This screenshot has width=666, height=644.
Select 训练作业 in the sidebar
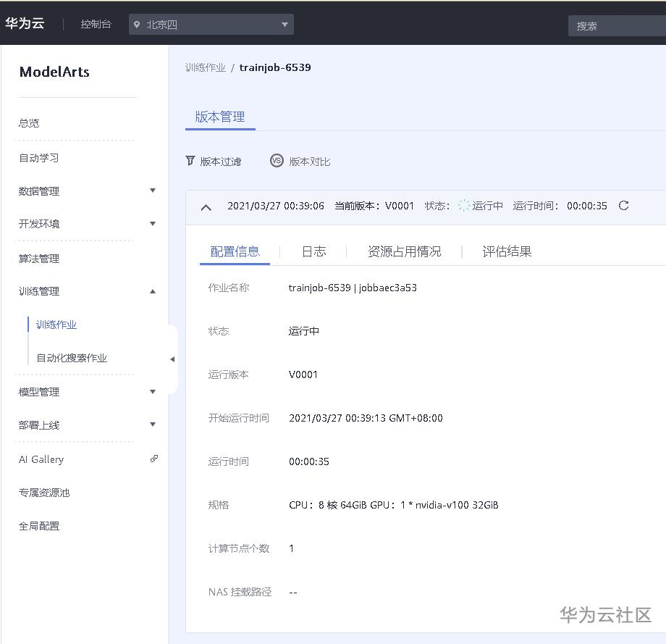56,325
